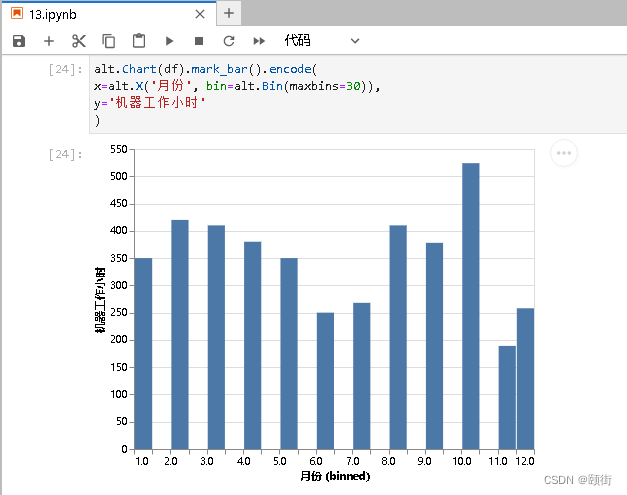627x495 pixels.
Task: Click the tallest bar at month 10
Action: click(471, 305)
